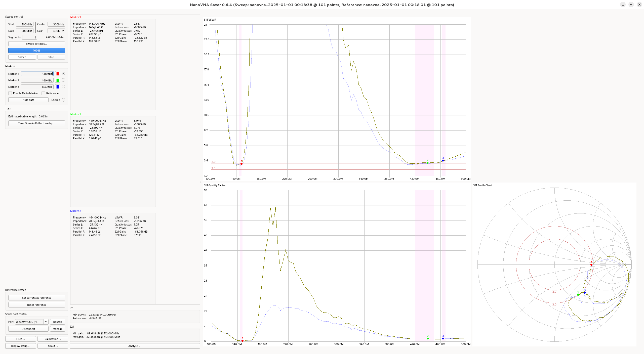Viewport: 644px width, 354px height.
Task: Open About dialog
Action: [53, 346]
